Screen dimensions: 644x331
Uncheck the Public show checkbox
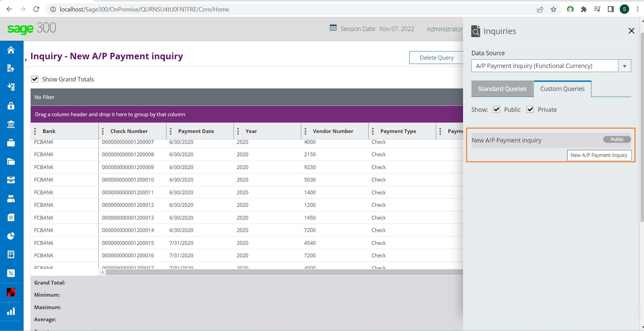click(x=496, y=109)
